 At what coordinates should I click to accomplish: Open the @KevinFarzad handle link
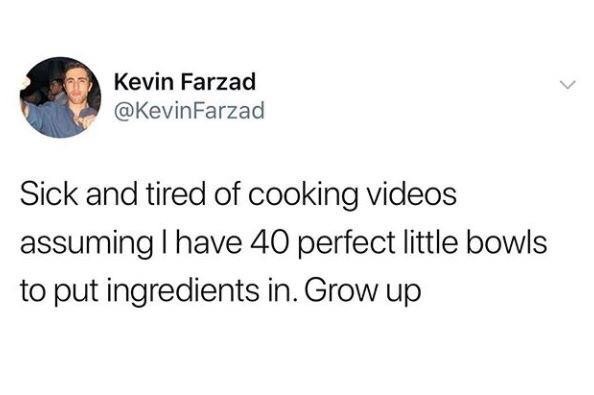coord(189,111)
